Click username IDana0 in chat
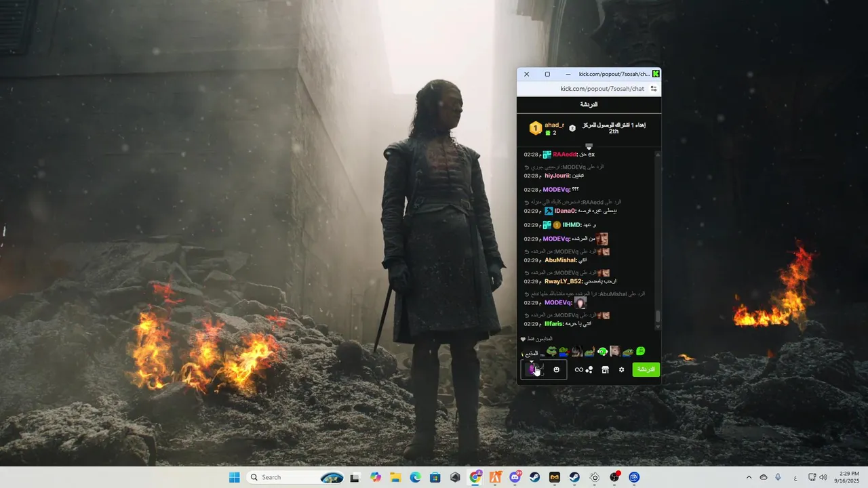Image resolution: width=868 pixels, height=488 pixels. [x=566, y=211]
